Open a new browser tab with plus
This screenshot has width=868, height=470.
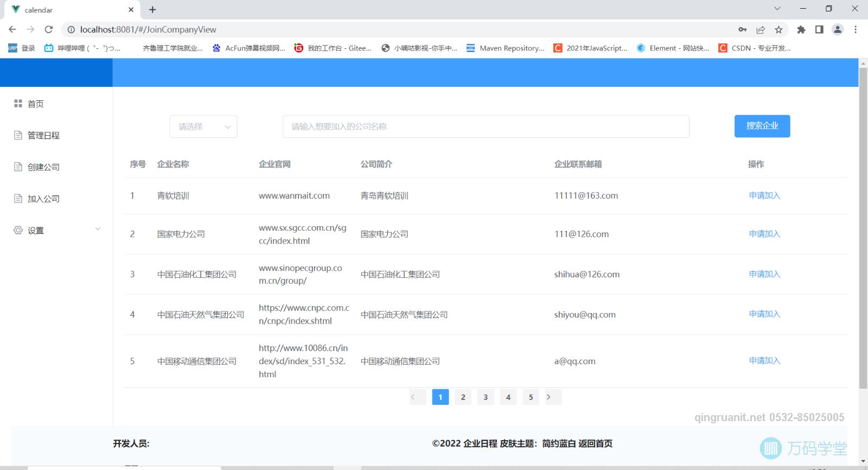pos(152,10)
